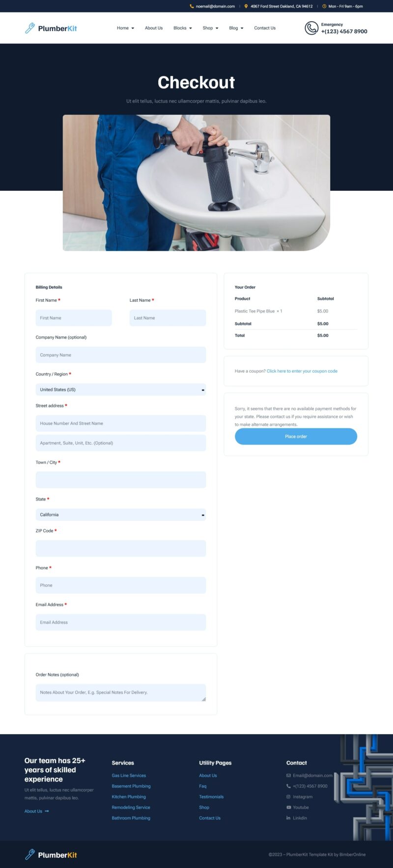Go to Contact Us in the header

tap(265, 28)
